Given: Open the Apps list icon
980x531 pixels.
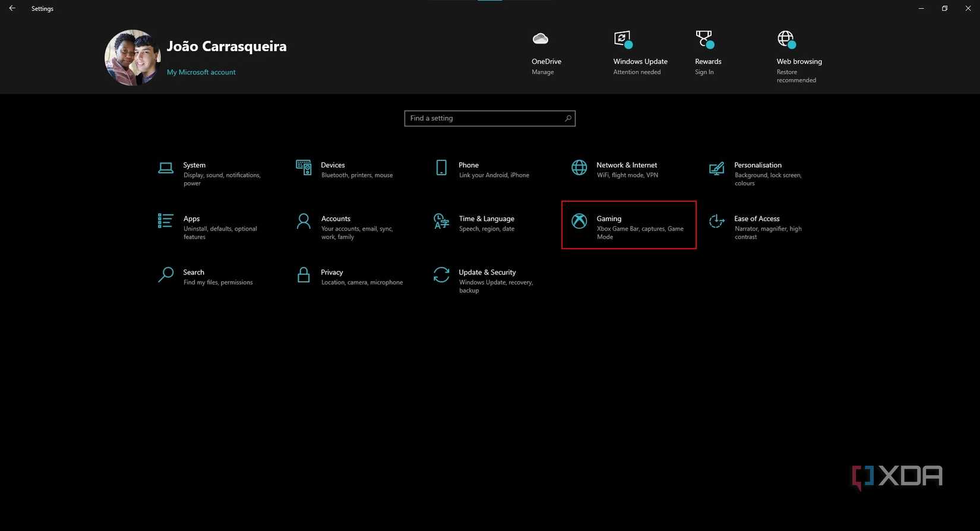Looking at the screenshot, I should pyautogui.click(x=166, y=221).
